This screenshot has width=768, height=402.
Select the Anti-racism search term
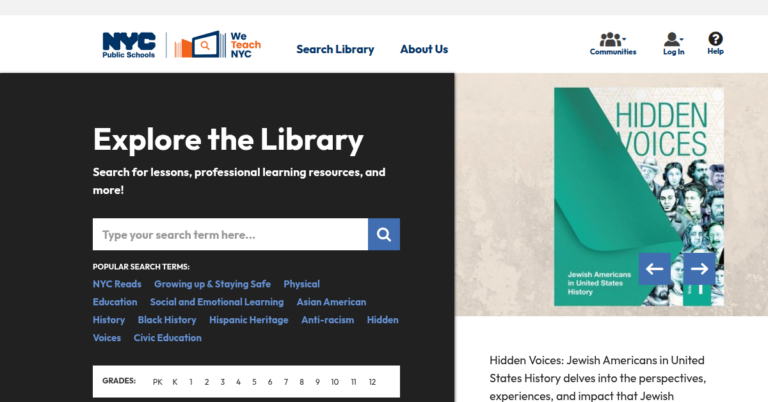pyautogui.click(x=327, y=320)
